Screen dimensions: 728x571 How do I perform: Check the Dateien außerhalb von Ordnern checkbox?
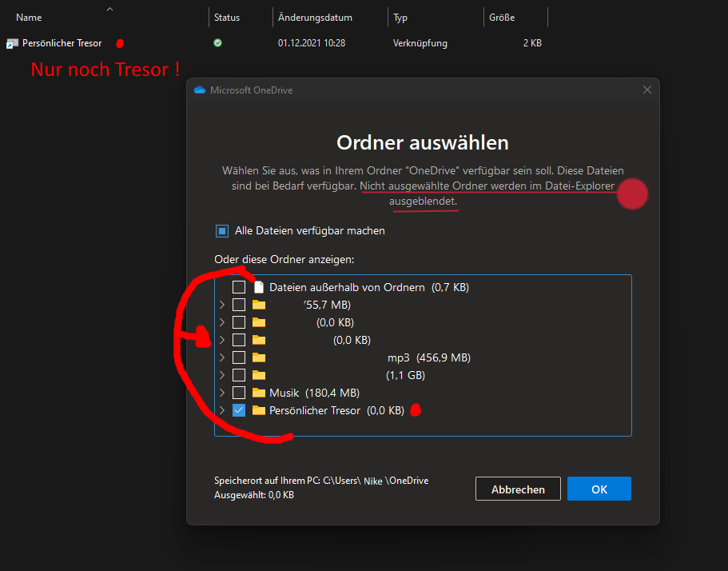coord(239,287)
